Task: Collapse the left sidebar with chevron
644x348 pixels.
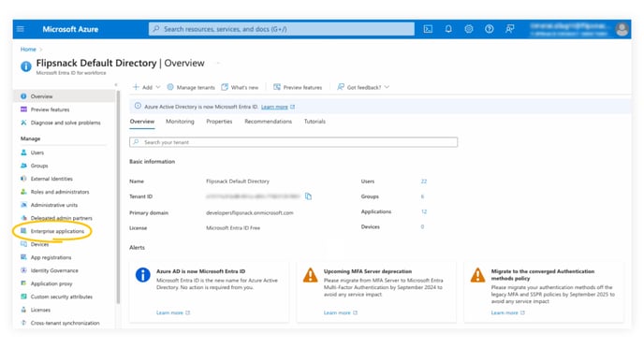Action: pos(116,85)
